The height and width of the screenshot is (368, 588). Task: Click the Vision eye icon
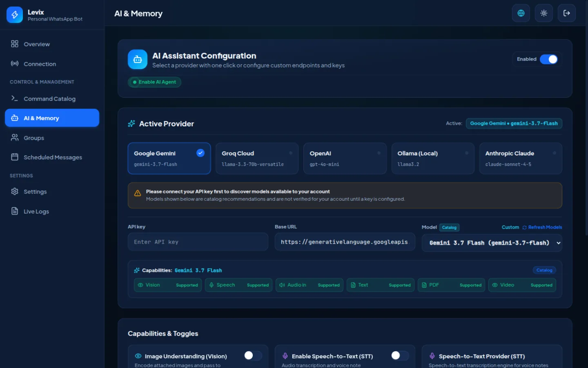click(x=140, y=285)
